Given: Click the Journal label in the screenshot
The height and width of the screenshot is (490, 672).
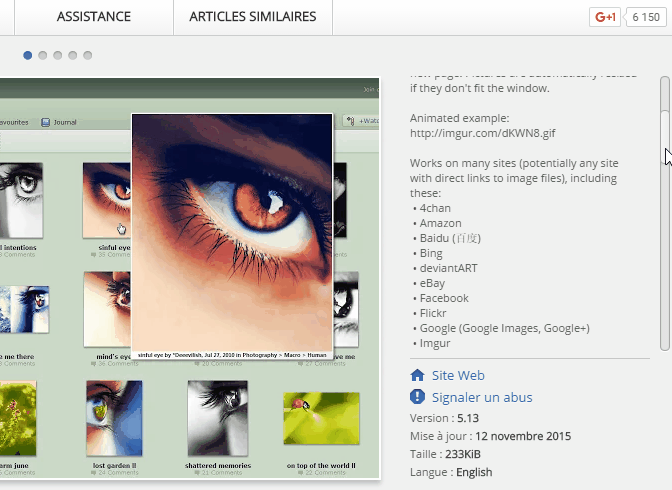Looking at the screenshot, I should [x=65, y=122].
